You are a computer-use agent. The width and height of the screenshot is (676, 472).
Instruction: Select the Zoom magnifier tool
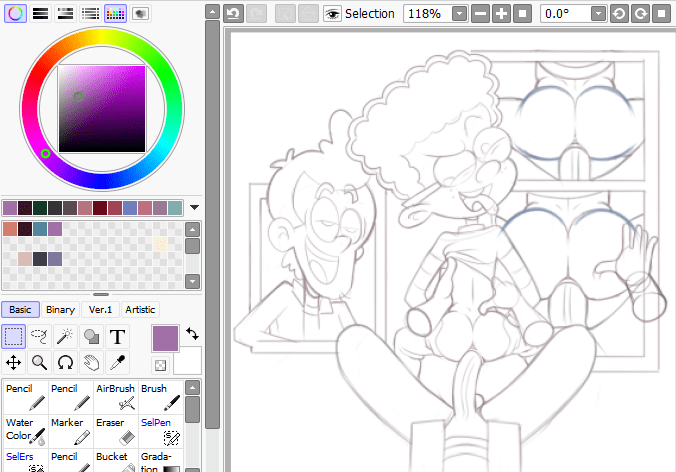pyautogui.click(x=39, y=363)
